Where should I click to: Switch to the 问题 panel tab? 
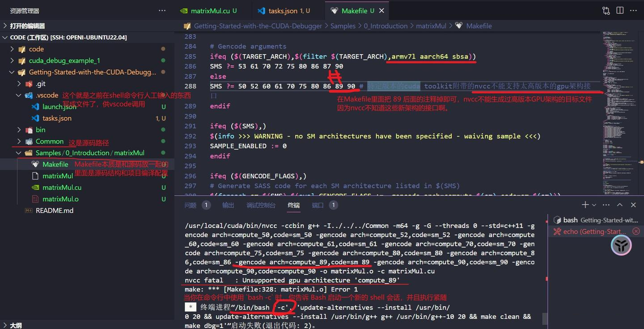(x=191, y=205)
